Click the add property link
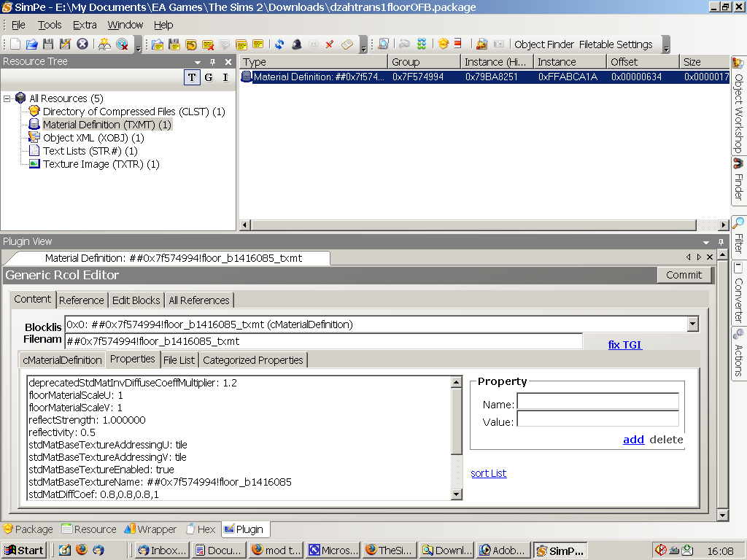The image size is (747, 560). (634, 440)
